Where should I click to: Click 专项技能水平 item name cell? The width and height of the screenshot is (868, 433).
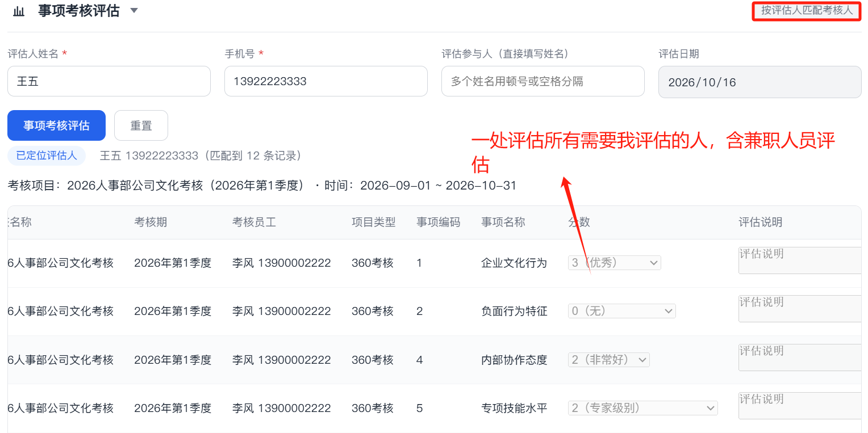[x=514, y=409]
